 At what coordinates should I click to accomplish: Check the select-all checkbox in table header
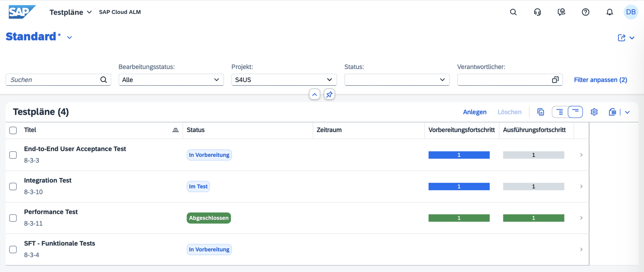pos(13,130)
